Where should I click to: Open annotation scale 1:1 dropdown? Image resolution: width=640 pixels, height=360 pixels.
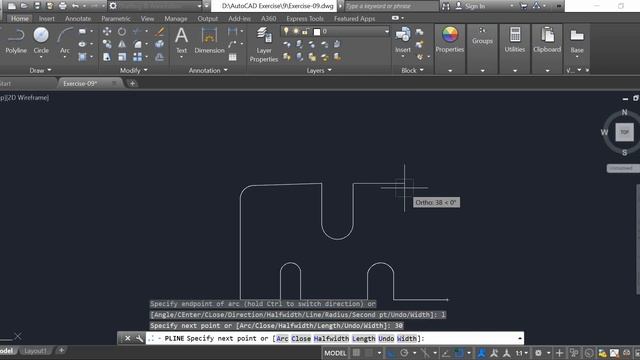click(521, 353)
